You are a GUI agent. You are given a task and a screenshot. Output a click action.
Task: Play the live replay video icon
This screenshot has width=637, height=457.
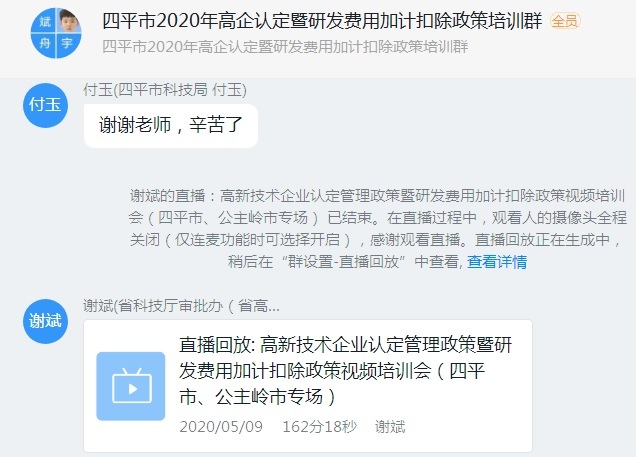coord(131,386)
